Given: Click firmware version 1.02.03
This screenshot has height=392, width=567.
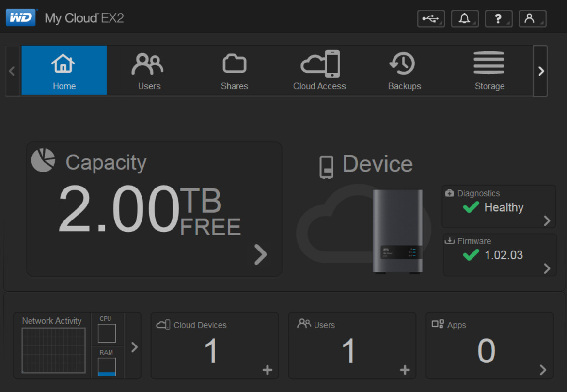Looking at the screenshot, I should coord(504,255).
